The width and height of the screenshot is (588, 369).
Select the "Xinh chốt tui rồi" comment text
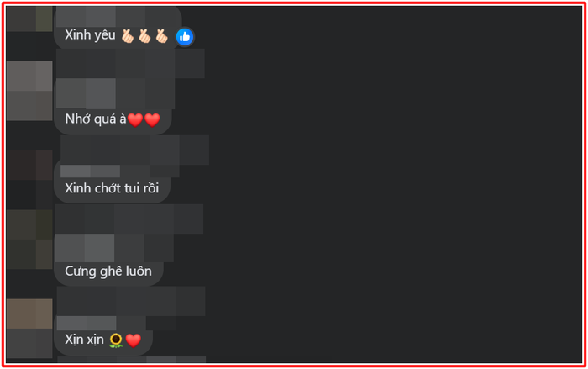coord(112,188)
